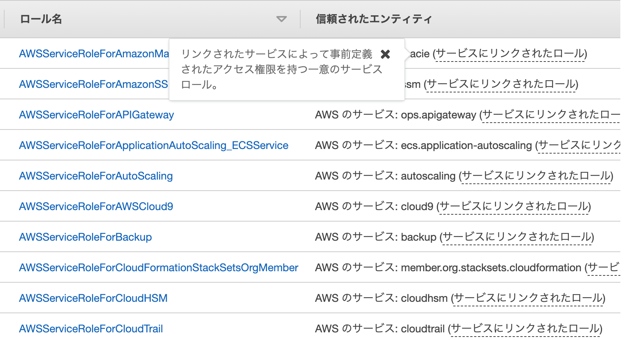This screenshot has width=644, height=340.
Task: Sort by the ロール名 column arrow
Action: 282,19
